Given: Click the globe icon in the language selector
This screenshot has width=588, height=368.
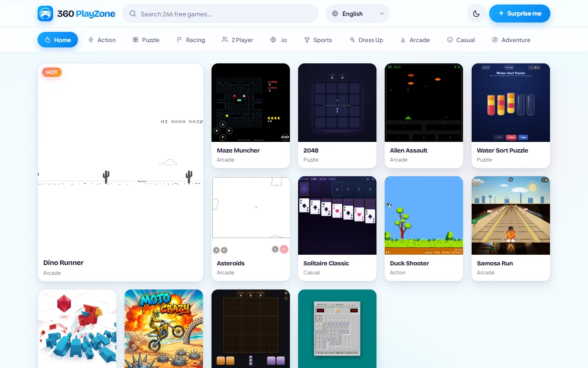Looking at the screenshot, I should pos(335,13).
